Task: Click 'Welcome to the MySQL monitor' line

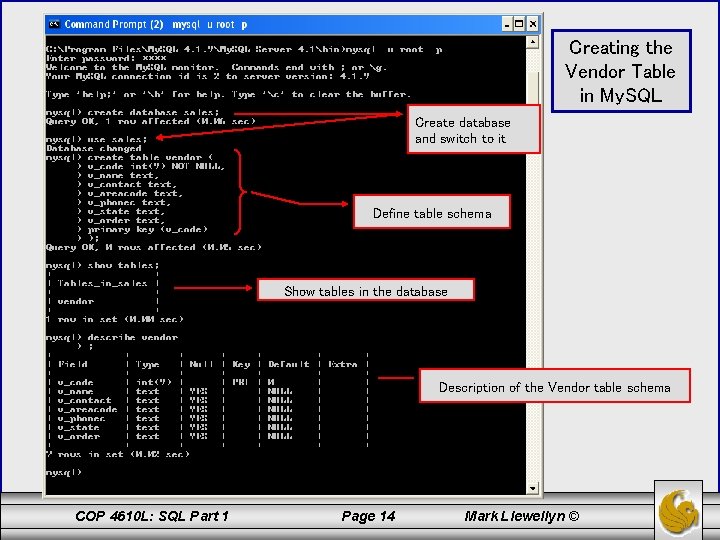Action: pyautogui.click(x=216, y=68)
